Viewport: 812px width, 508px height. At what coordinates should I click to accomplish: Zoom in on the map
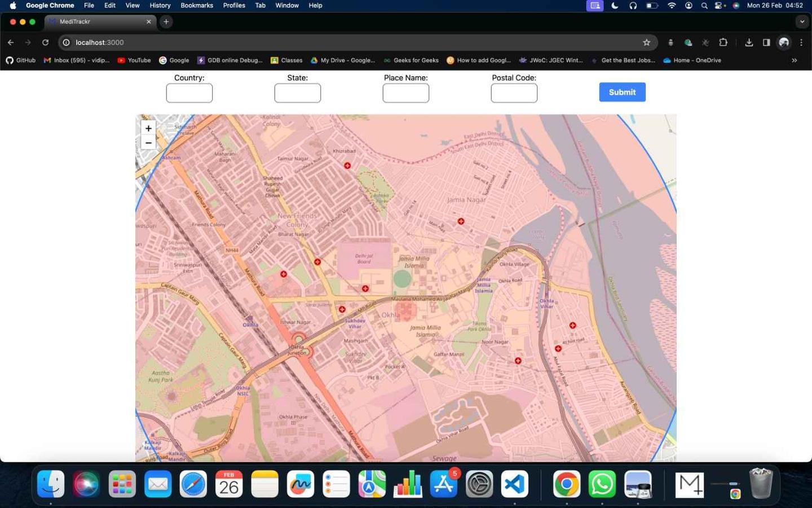148,128
